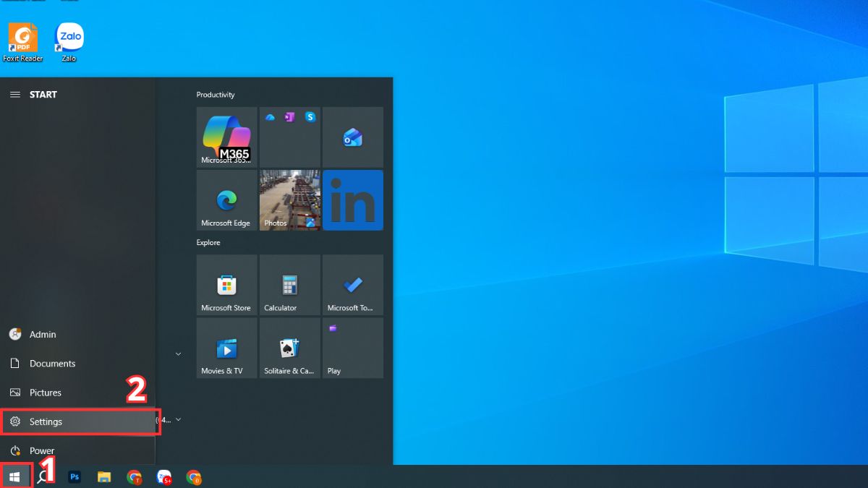Click Power in the Start sidebar

click(x=77, y=450)
